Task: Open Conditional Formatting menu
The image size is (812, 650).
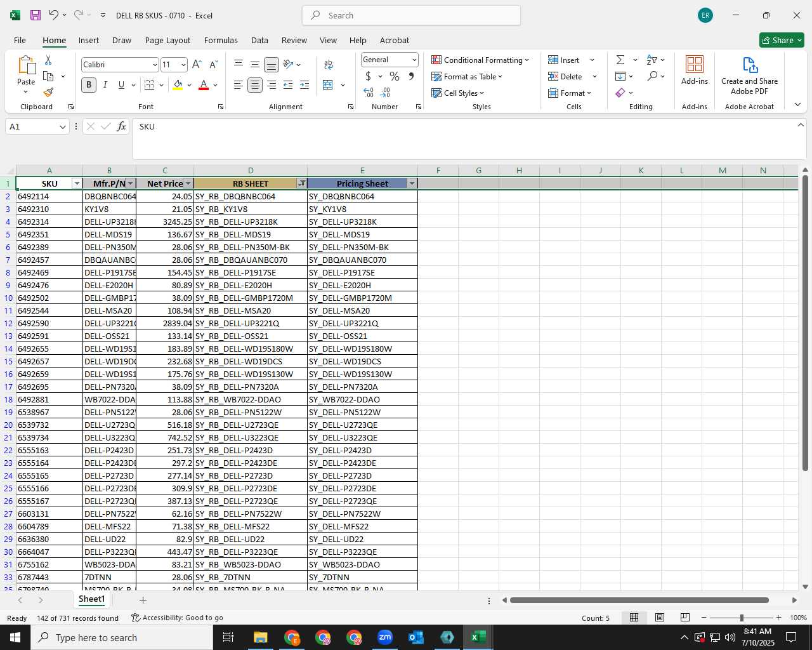Action: (480, 60)
